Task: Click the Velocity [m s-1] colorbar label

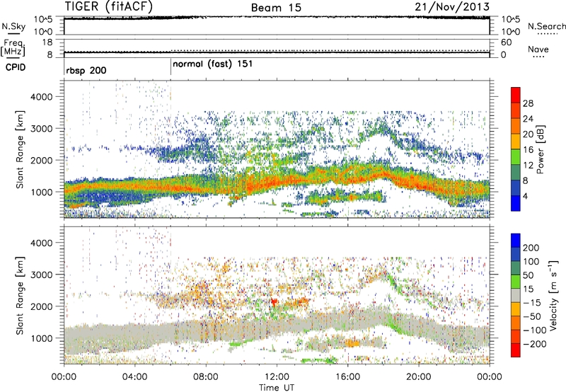Action: coord(553,295)
